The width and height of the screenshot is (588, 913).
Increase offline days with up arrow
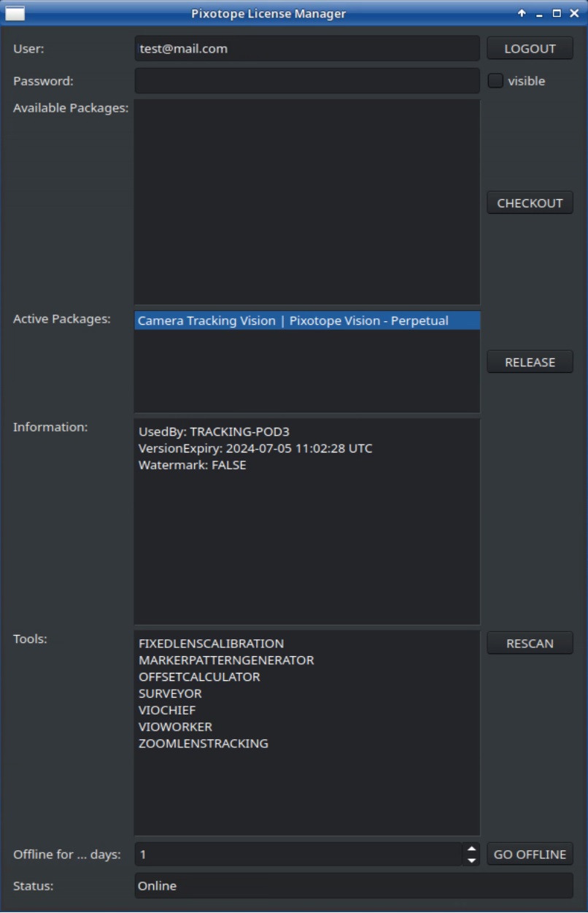[471, 849]
